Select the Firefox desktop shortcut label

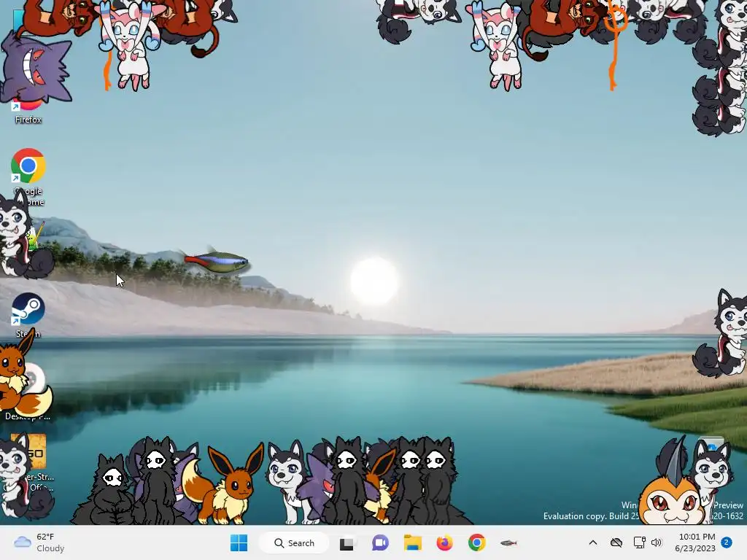coord(28,120)
